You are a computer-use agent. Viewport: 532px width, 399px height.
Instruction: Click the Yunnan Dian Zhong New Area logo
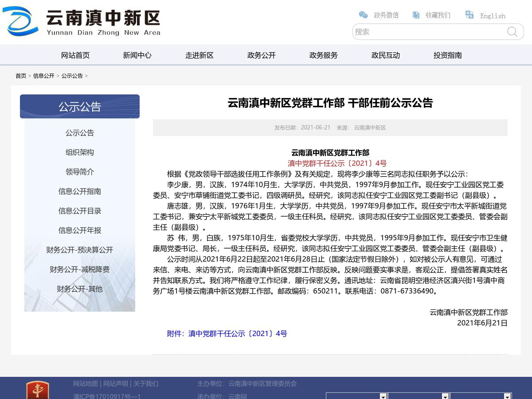pos(82,21)
